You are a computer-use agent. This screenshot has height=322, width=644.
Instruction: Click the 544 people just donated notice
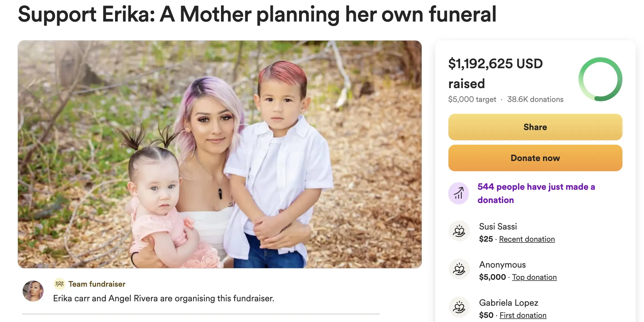536,193
